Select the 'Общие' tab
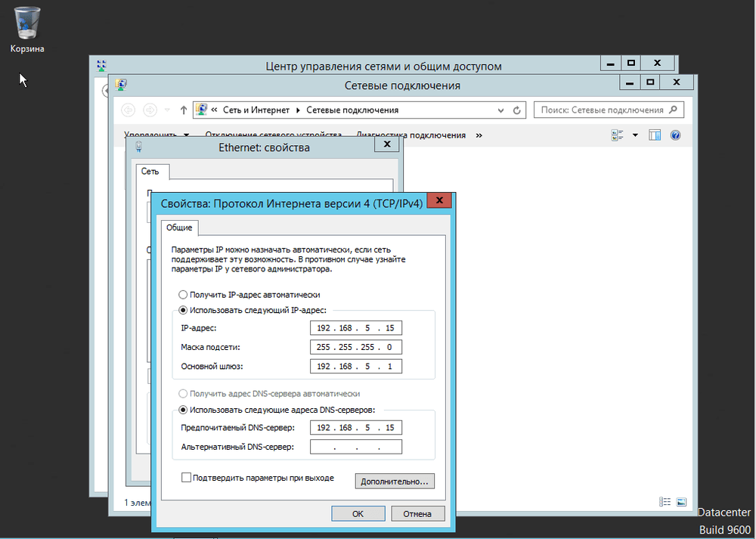Viewport: 756px width, 539px height. [179, 228]
